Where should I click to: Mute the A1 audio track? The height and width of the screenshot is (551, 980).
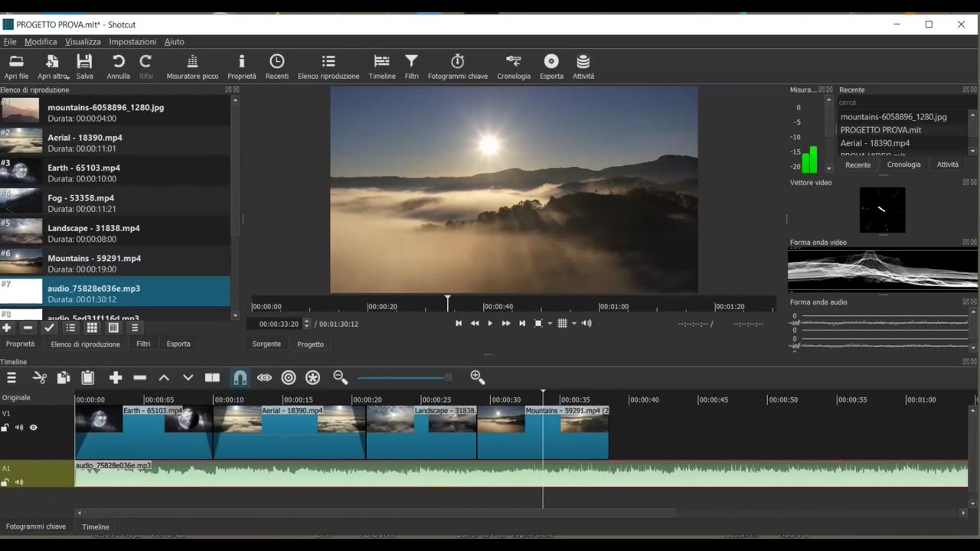[x=19, y=482]
